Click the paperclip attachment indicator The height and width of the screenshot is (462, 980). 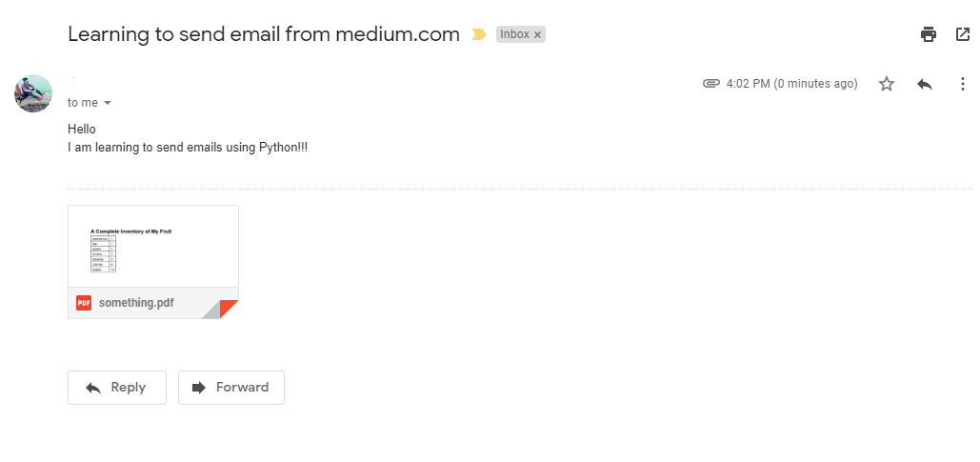[710, 84]
